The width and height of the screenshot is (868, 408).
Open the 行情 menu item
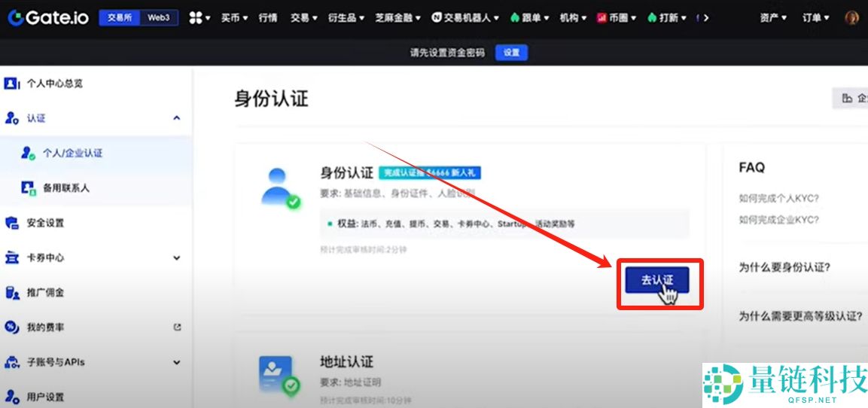[268, 18]
